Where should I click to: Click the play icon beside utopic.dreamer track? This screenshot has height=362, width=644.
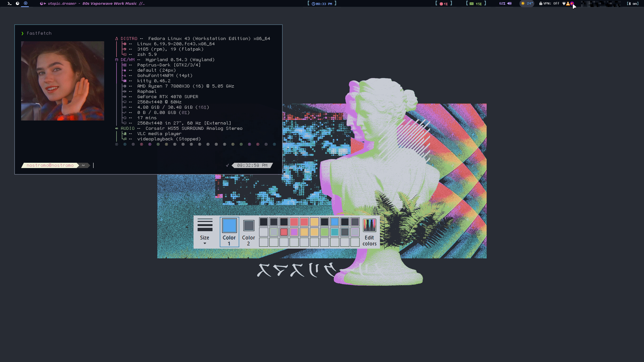(x=45, y=4)
